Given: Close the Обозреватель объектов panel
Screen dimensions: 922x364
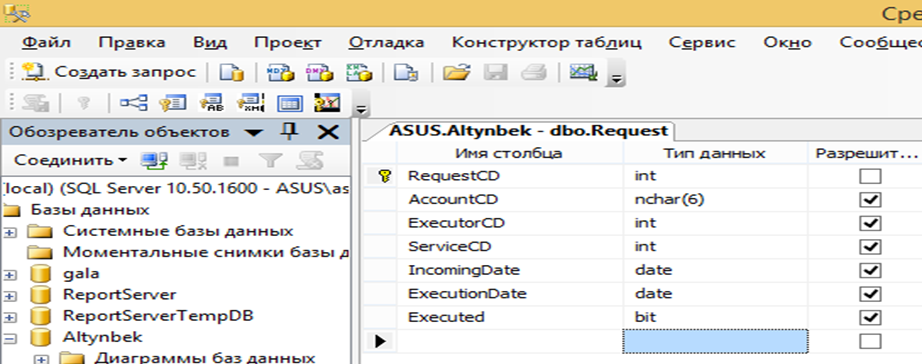Looking at the screenshot, I should [x=328, y=132].
